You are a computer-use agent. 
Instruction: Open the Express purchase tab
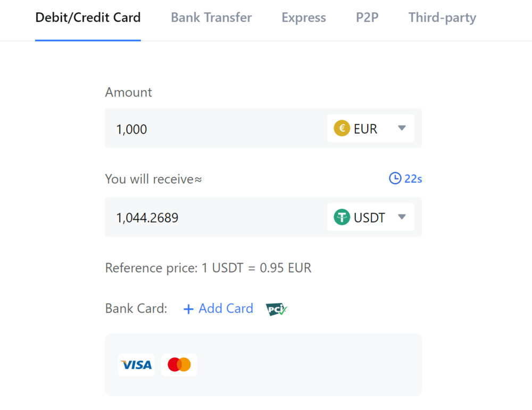point(303,17)
